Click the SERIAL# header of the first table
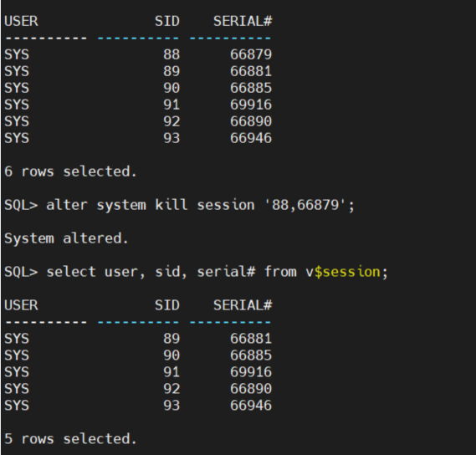This screenshot has height=455, width=476. coord(243,21)
